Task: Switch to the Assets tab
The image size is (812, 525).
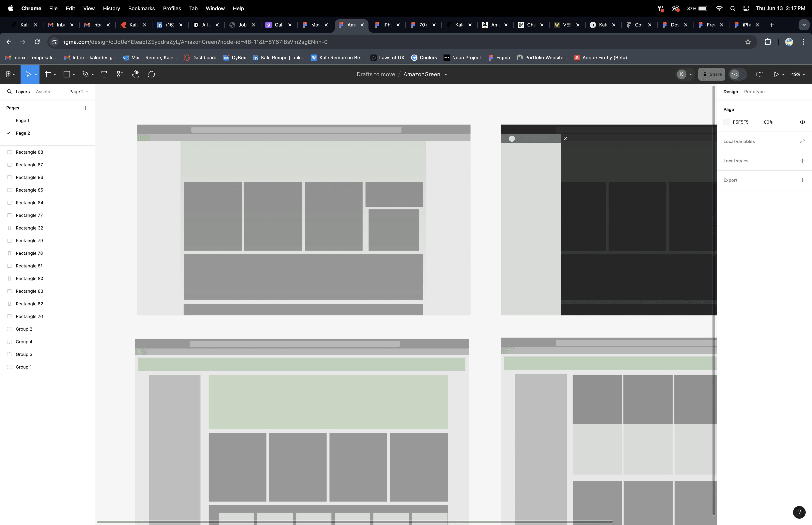Action: tap(43, 92)
